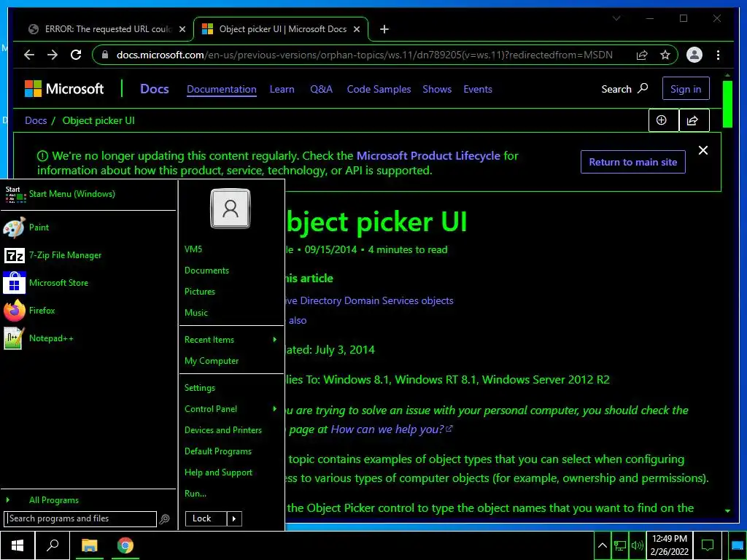Open Shows in Docs nav
Image resolution: width=747 pixels, height=560 pixels.
(437, 89)
